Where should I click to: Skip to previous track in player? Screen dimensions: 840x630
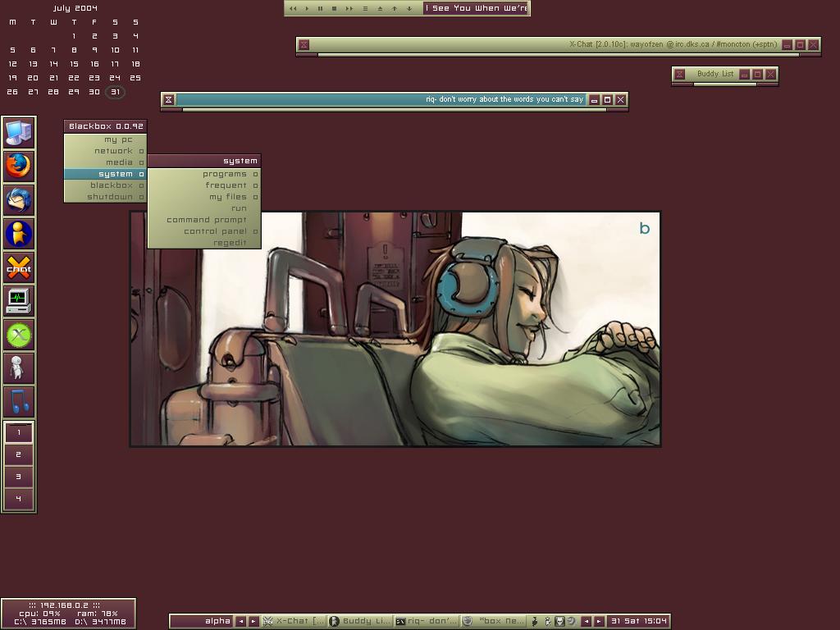click(x=293, y=8)
